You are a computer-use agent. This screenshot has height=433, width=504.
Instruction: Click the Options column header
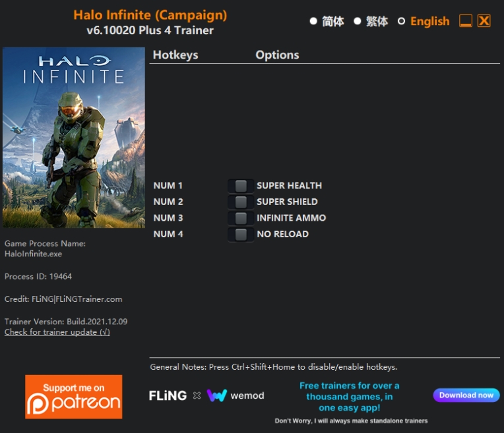pyautogui.click(x=277, y=55)
